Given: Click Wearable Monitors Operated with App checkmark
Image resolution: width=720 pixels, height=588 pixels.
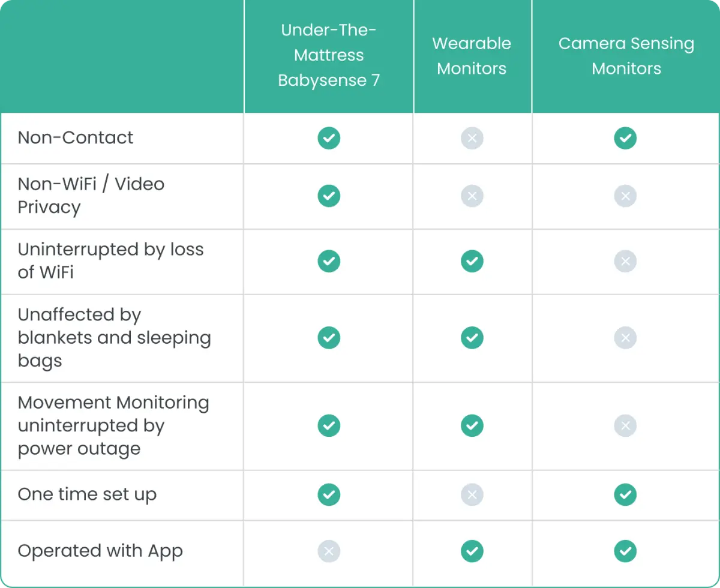Looking at the screenshot, I should [472, 551].
